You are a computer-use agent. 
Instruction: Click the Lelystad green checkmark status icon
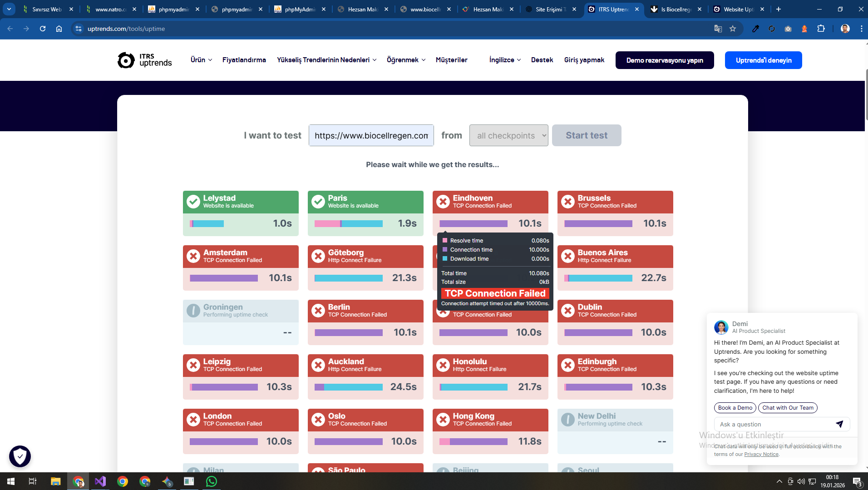193,202
